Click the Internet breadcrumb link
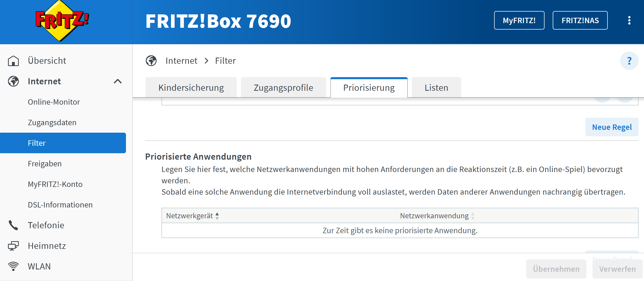The image size is (644, 281). click(x=181, y=61)
